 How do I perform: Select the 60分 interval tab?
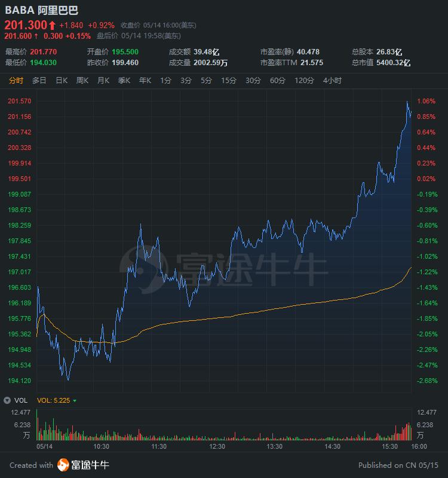[277, 81]
